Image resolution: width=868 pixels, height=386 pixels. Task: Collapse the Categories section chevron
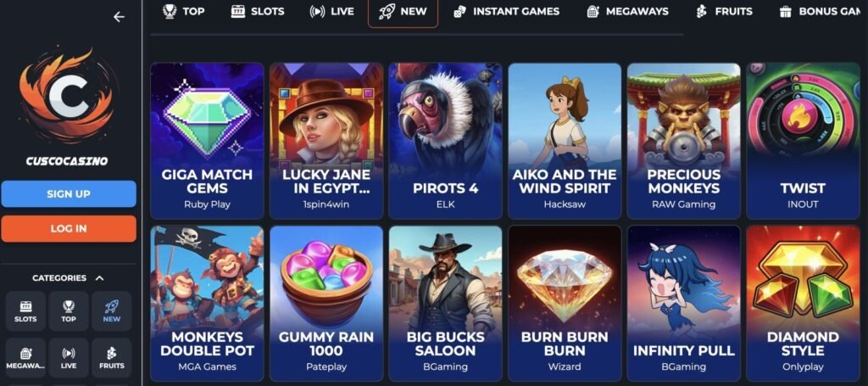pos(100,278)
